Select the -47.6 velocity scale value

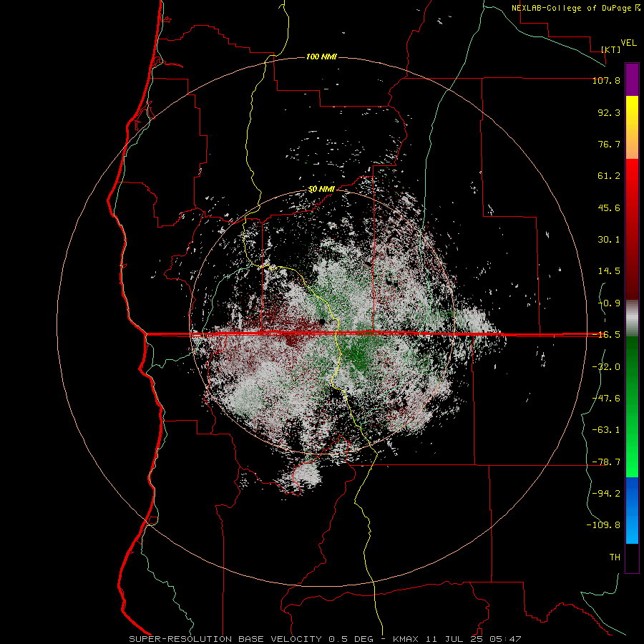click(x=606, y=399)
